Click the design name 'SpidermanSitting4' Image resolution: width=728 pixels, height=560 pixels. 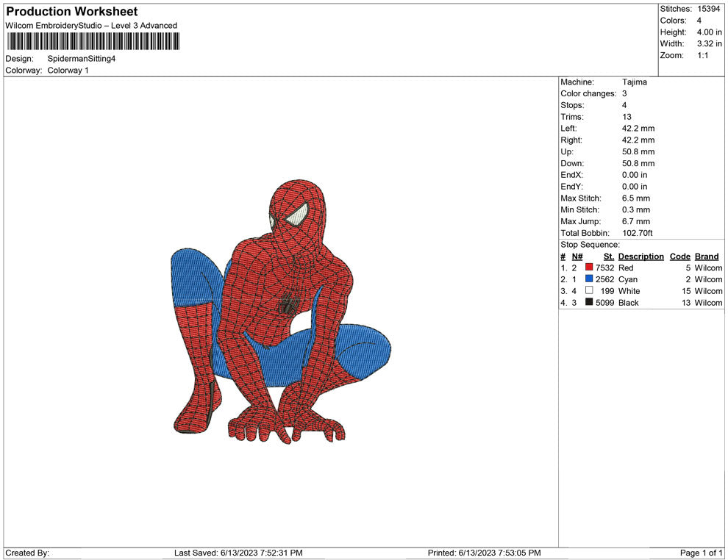coord(81,59)
